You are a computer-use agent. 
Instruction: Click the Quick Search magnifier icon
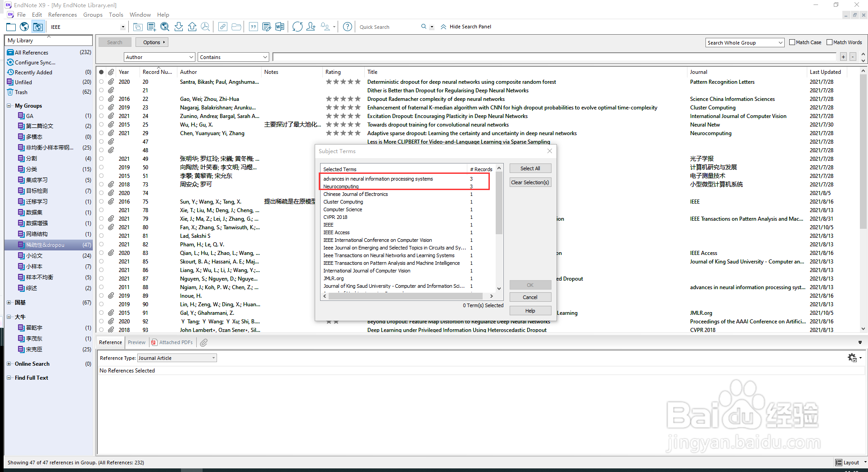[424, 27]
